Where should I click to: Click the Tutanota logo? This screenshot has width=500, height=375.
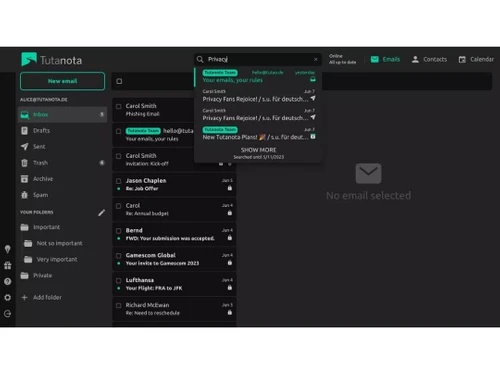[x=52, y=60]
